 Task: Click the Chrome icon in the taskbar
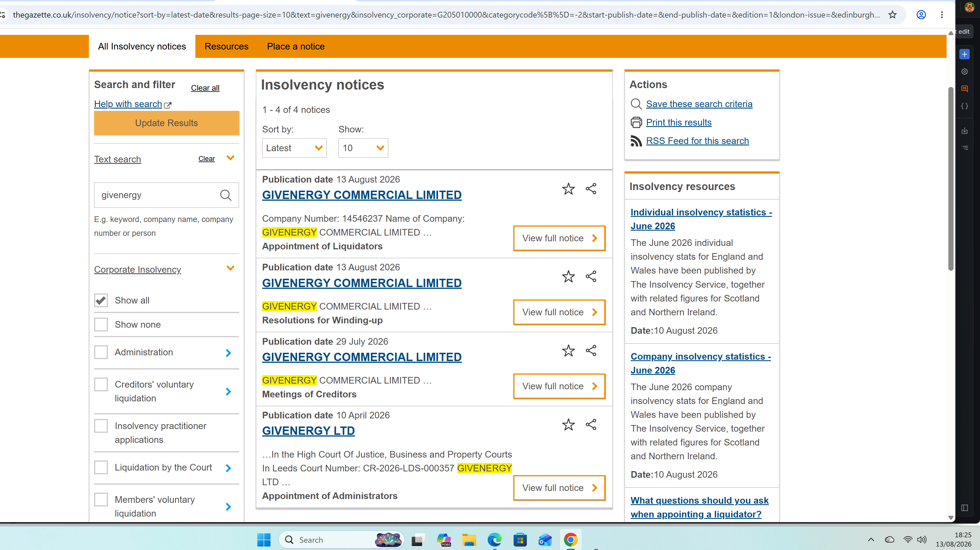pos(570,540)
